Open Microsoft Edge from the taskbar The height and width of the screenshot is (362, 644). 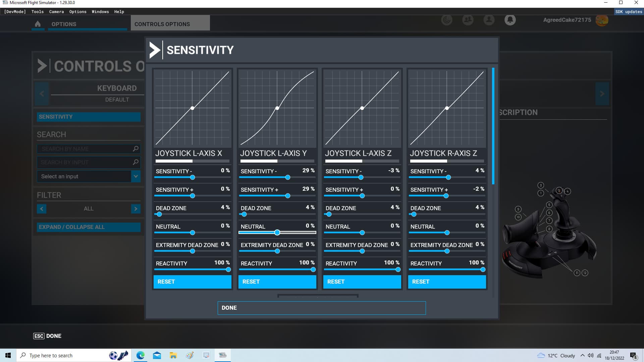140,355
